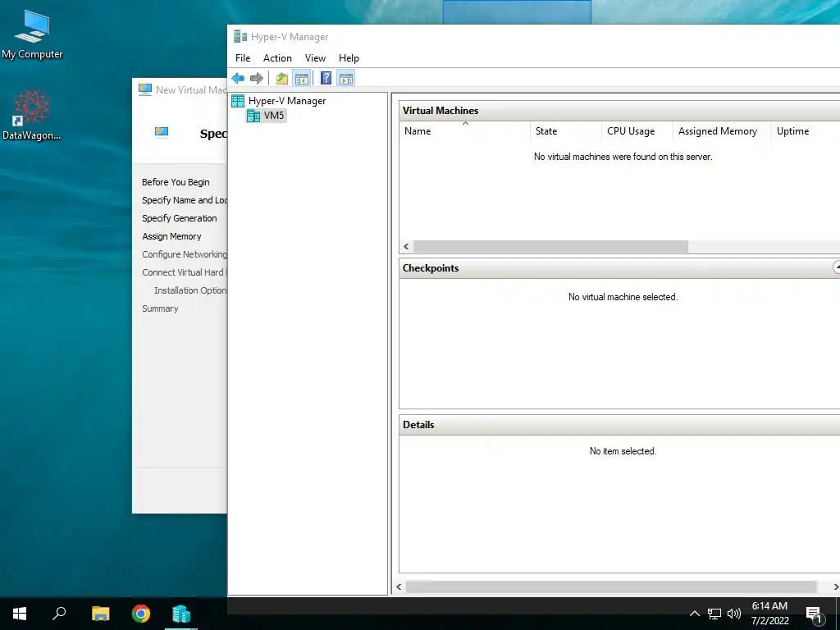
Task: Click Summary wizard step
Action: point(160,308)
